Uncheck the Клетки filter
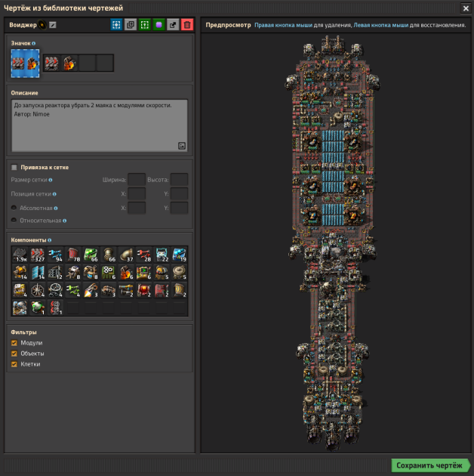The image size is (474, 476). click(x=14, y=364)
